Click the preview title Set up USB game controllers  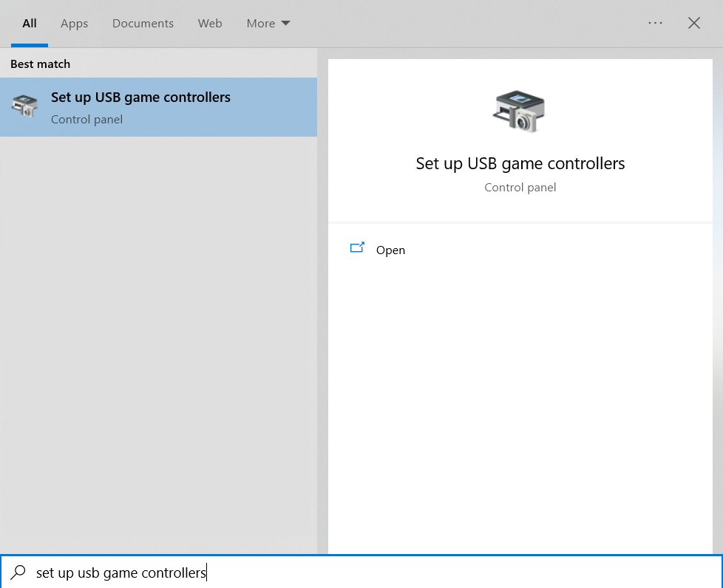(x=520, y=163)
